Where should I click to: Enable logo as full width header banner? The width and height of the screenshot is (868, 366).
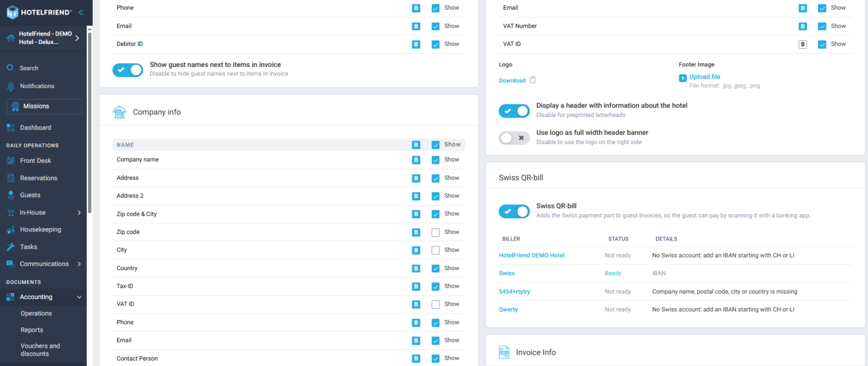point(514,138)
